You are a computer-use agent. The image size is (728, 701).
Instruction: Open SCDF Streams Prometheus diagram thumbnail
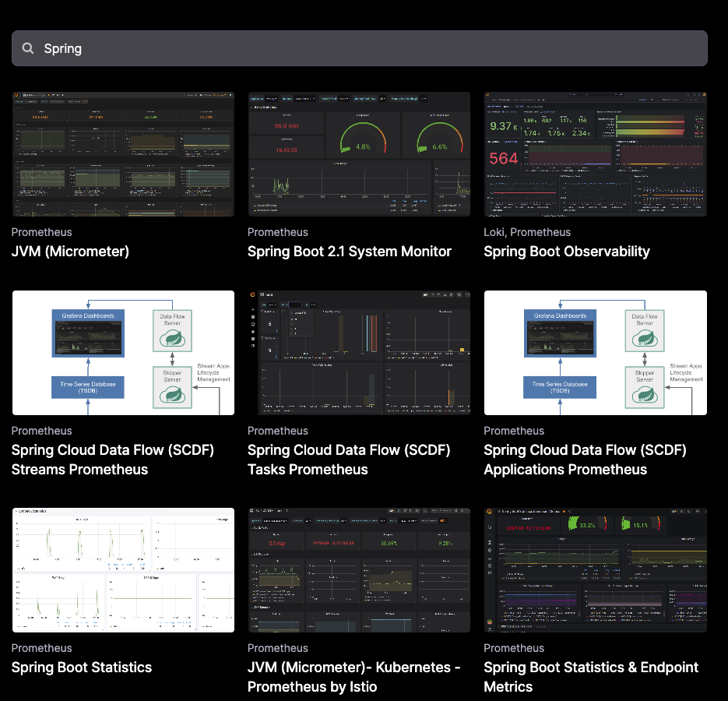(x=123, y=353)
